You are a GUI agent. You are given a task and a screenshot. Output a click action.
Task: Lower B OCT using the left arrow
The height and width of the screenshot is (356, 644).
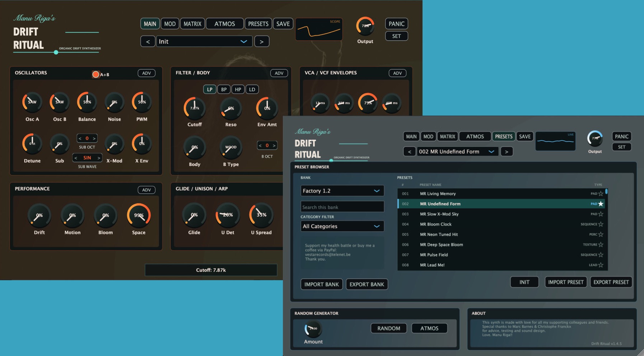[x=260, y=145]
